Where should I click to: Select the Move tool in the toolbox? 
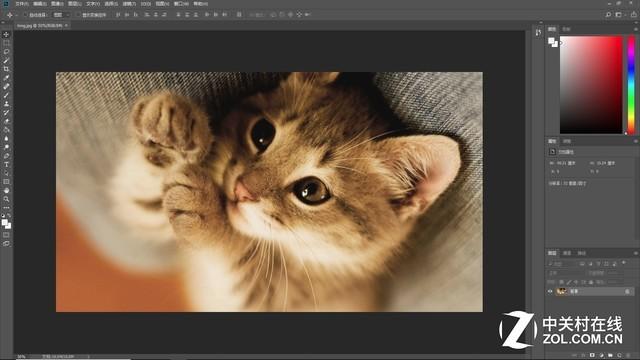click(6, 35)
